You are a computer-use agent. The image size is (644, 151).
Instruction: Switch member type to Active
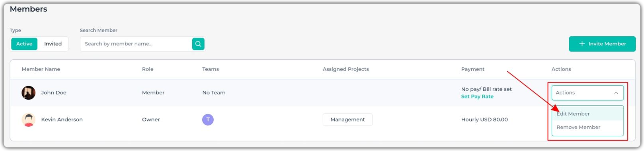point(24,44)
